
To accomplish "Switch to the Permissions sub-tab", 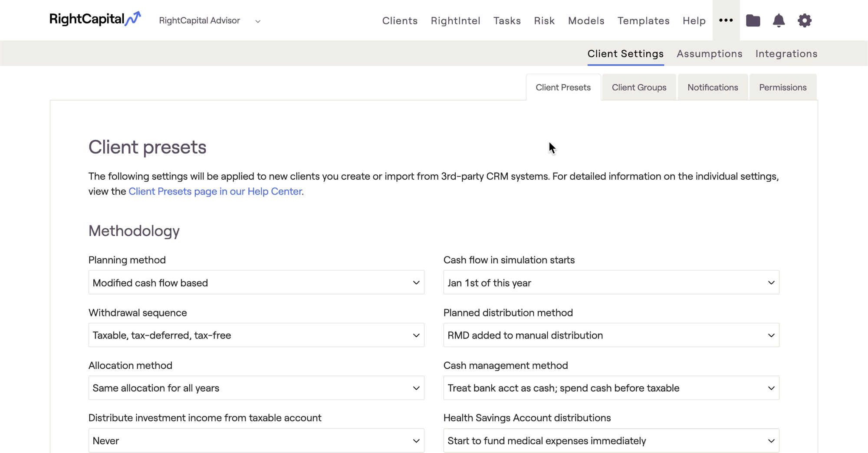I will point(783,87).
